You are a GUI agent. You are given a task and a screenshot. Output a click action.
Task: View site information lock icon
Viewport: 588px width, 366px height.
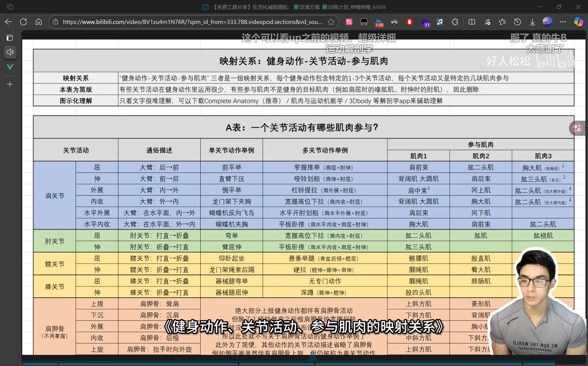pyautogui.click(x=55, y=22)
